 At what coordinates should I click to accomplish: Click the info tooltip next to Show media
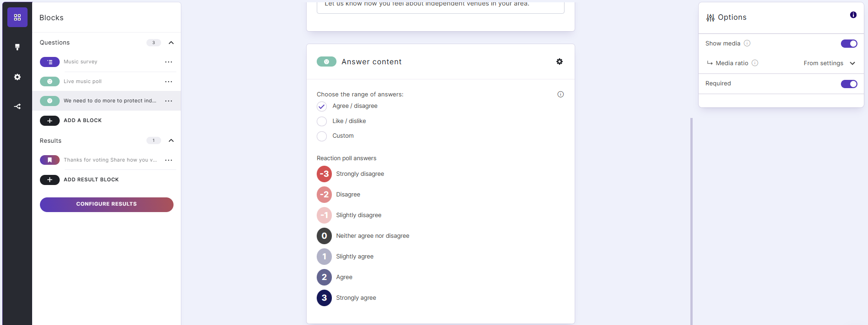pyautogui.click(x=747, y=43)
